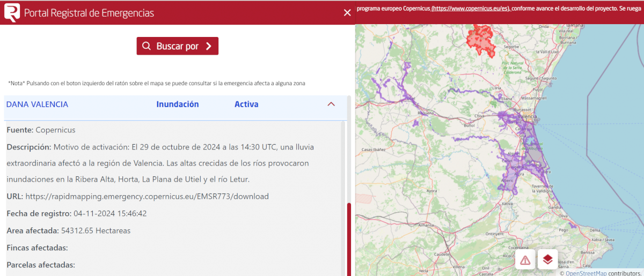Click the panel's vertical scrollbar thumb

(349, 236)
